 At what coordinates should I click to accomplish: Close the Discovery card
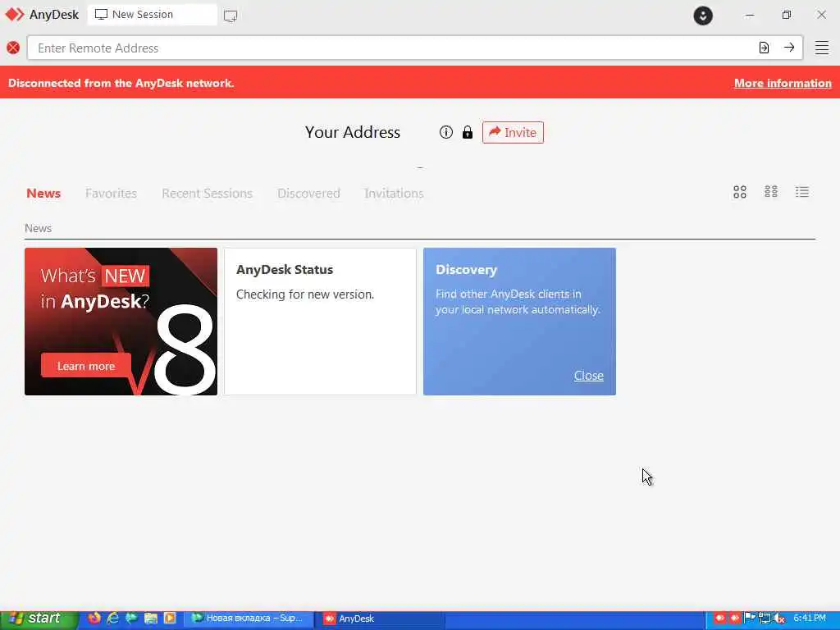(589, 376)
